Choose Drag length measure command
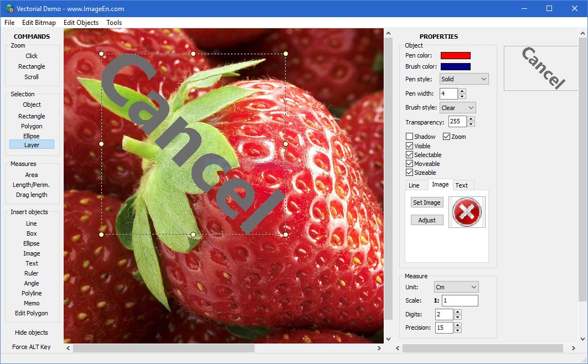The height and width of the screenshot is (364, 588). point(32,195)
